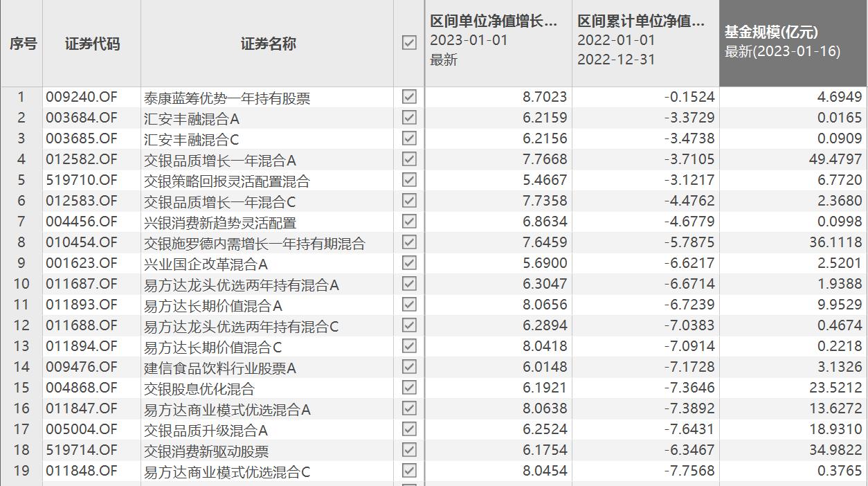
Task: Select security code 519710.OF
Action: [82, 180]
